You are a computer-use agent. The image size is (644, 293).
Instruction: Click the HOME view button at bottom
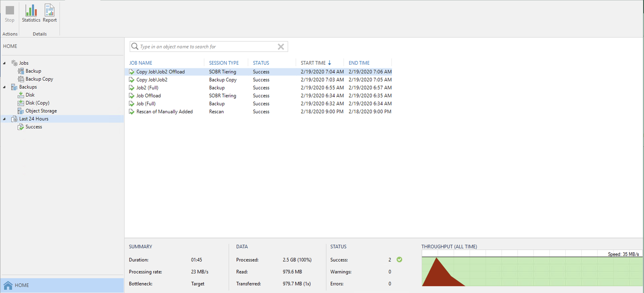[62, 285]
